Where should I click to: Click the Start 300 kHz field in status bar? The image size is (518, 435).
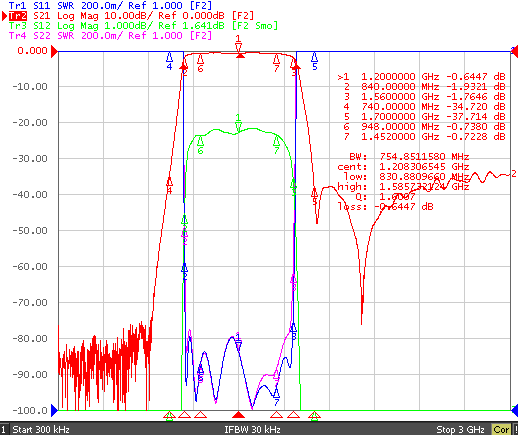41,430
